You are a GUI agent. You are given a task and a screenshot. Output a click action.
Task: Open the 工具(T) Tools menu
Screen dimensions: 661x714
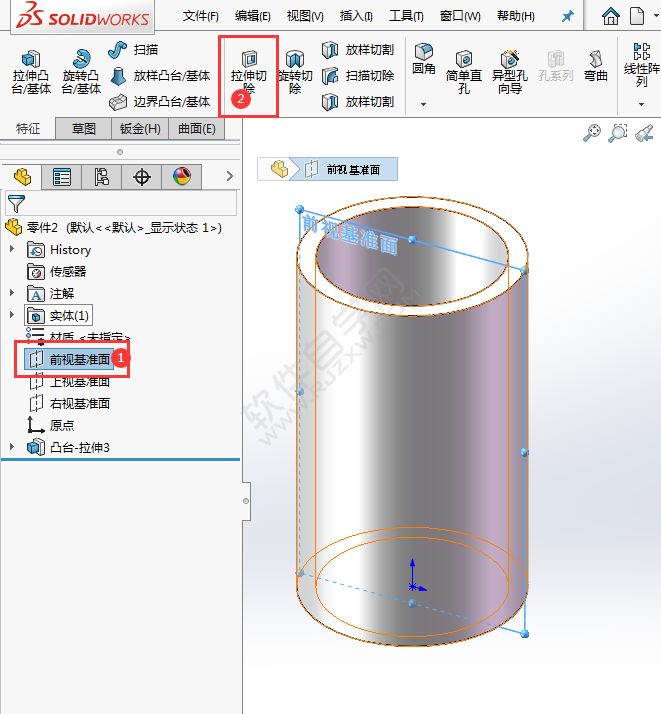click(406, 16)
